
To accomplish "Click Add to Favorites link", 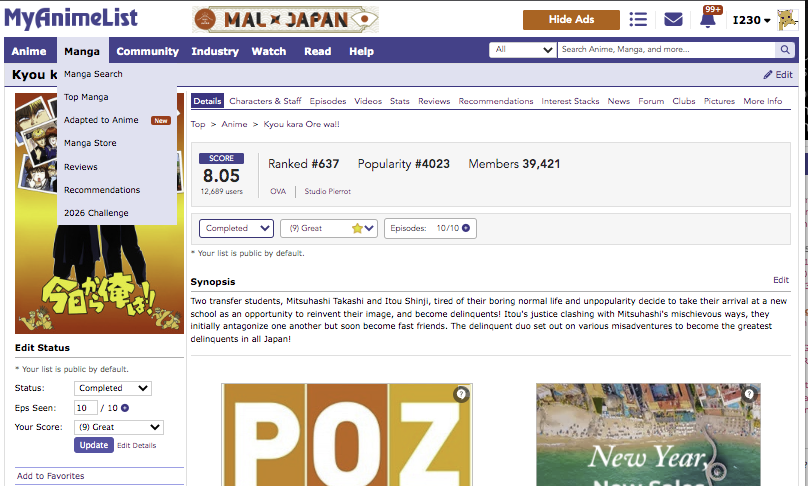I will tap(50, 476).
